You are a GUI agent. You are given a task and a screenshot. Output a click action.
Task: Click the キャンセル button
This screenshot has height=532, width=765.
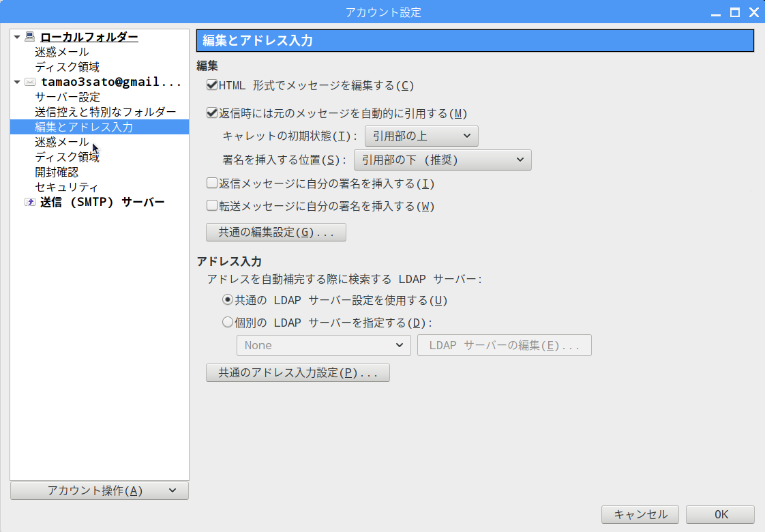pos(640,514)
